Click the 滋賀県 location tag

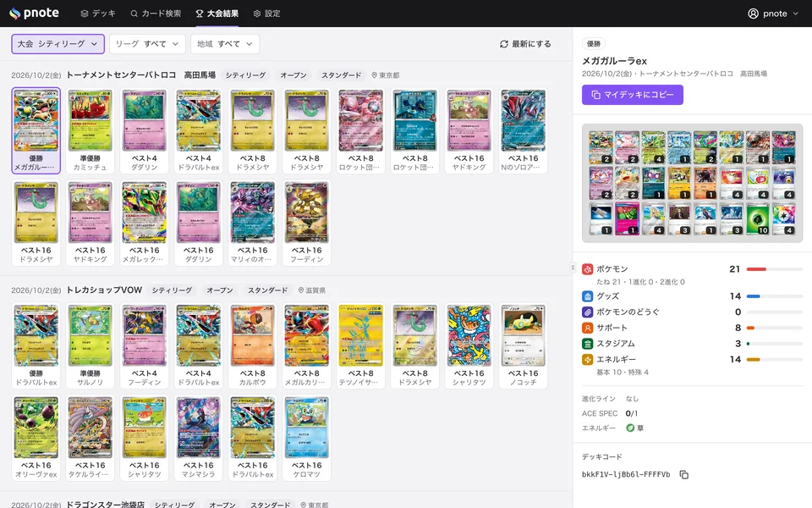(312, 290)
